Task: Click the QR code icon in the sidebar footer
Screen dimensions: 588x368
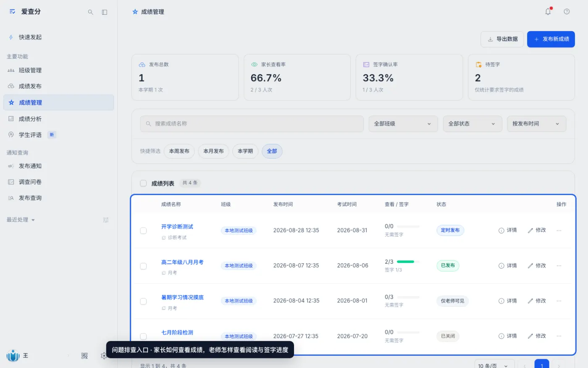Action: (x=84, y=356)
